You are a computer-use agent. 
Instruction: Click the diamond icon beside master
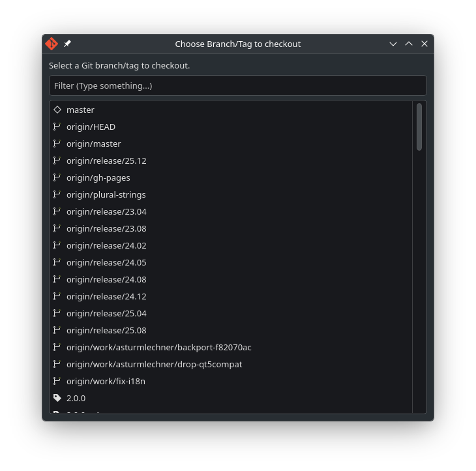click(x=57, y=110)
